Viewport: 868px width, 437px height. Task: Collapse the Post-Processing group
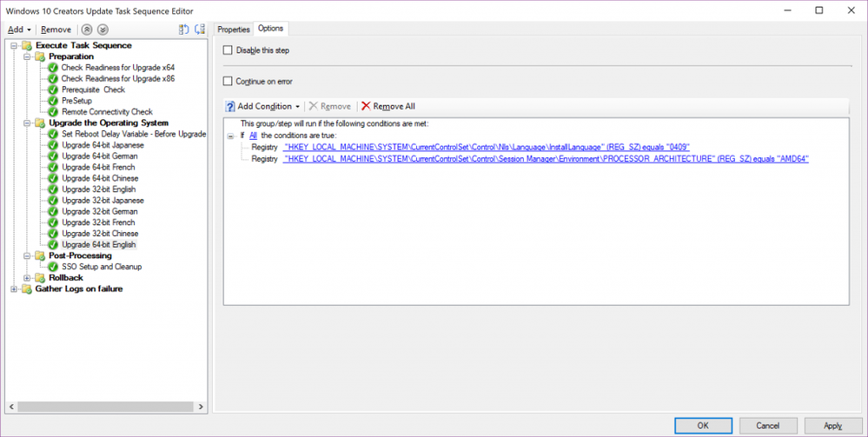point(27,256)
